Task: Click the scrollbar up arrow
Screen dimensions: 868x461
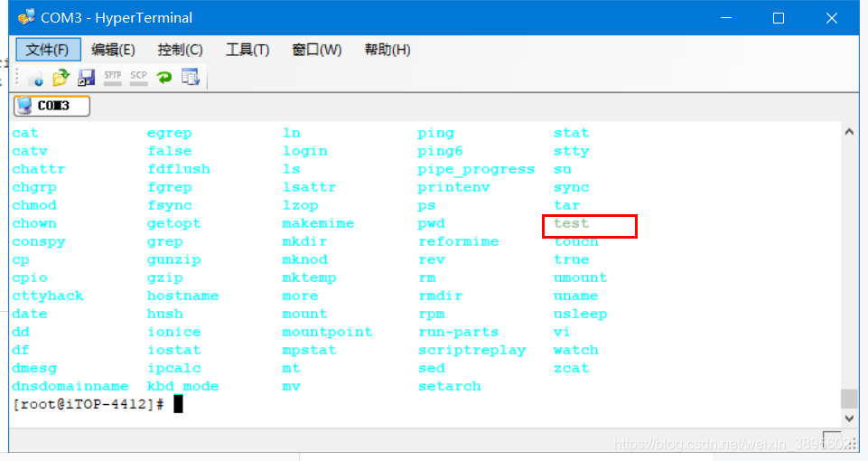Action: click(x=849, y=132)
